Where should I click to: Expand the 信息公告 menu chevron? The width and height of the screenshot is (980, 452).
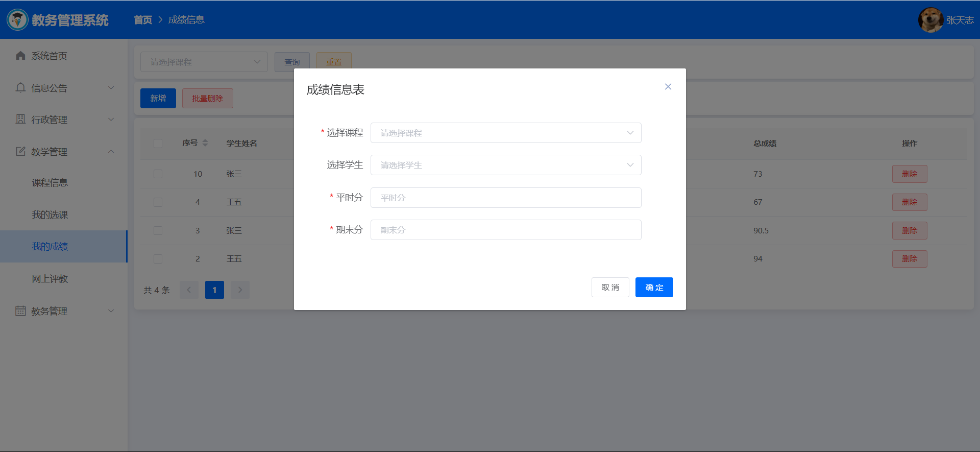click(111, 88)
